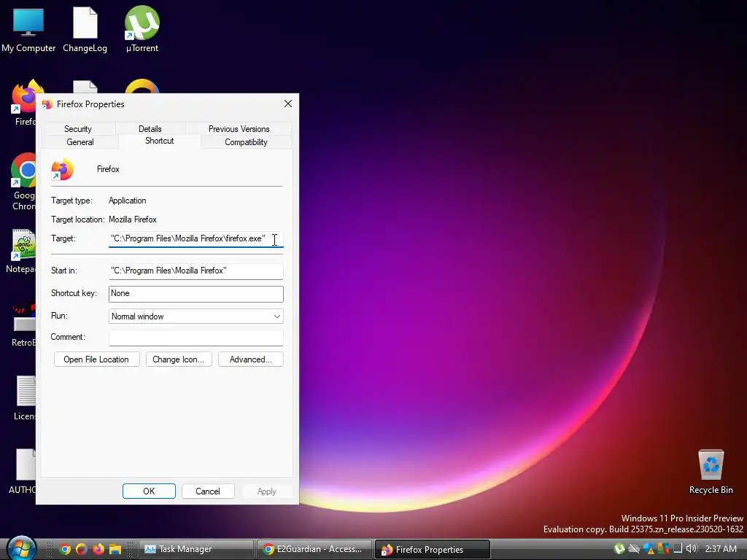Launch Chrome from the quick launch bar
The width and height of the screenshot is (747, 560).
tap(65, 549)
